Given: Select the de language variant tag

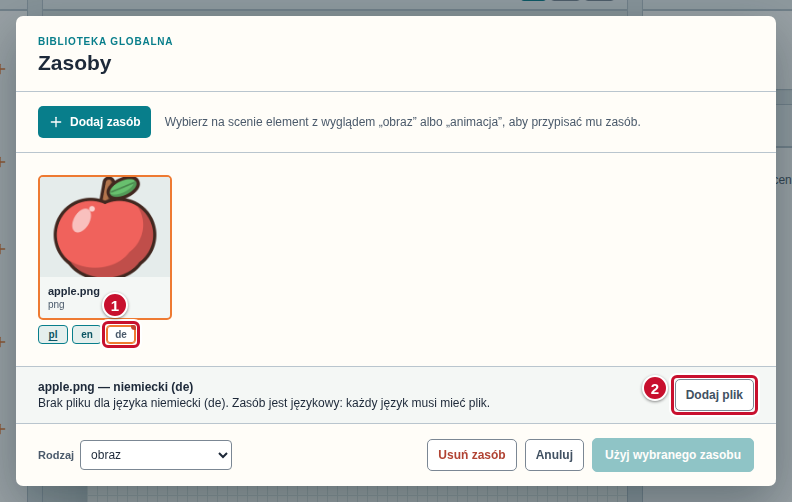Looking at the screenshot, I should [121, 334].
